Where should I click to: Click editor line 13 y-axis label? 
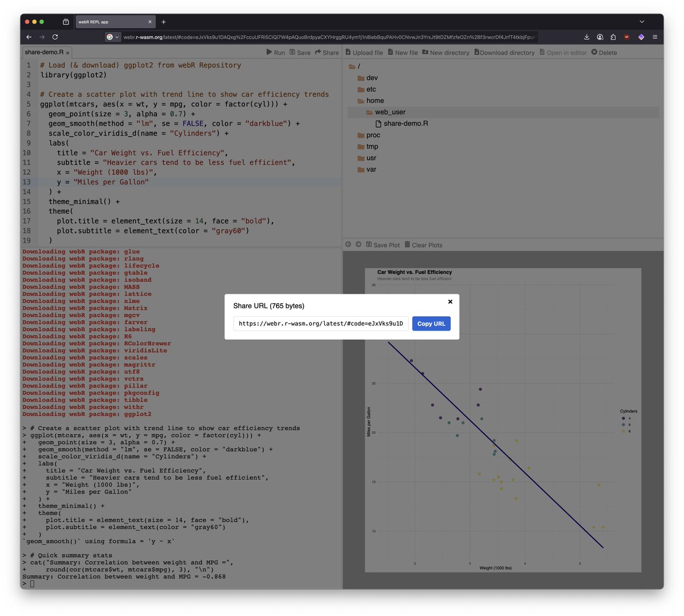click(x=103, y=182)
